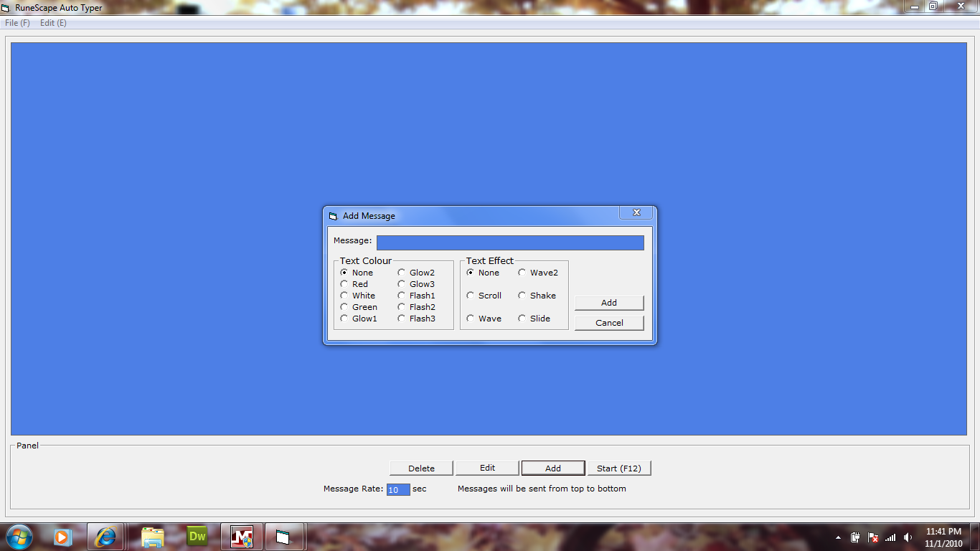The width and height of the screenshot is (980, 551).
Task: Click the Edit button in Panel
Action: pos(487,468)
